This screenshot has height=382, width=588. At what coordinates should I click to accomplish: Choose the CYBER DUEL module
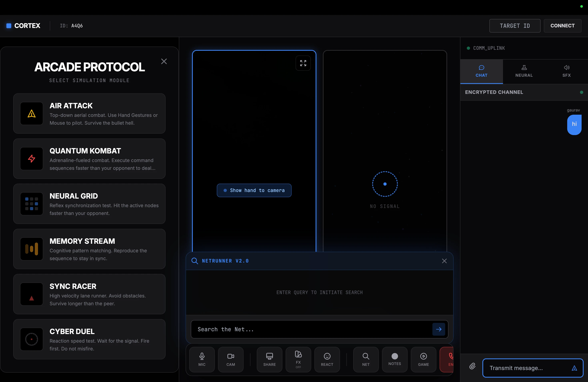click(x=89, y=339)
